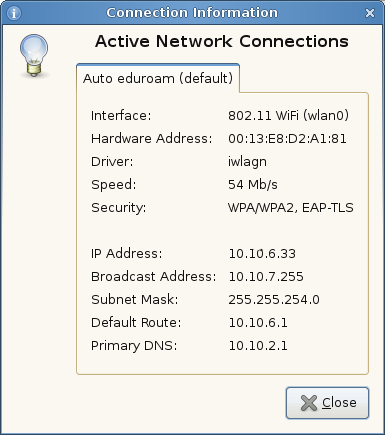The height and width of the screenshot is (435, 385).
Task: Click the Close button
Action: [x=327, y=403]
